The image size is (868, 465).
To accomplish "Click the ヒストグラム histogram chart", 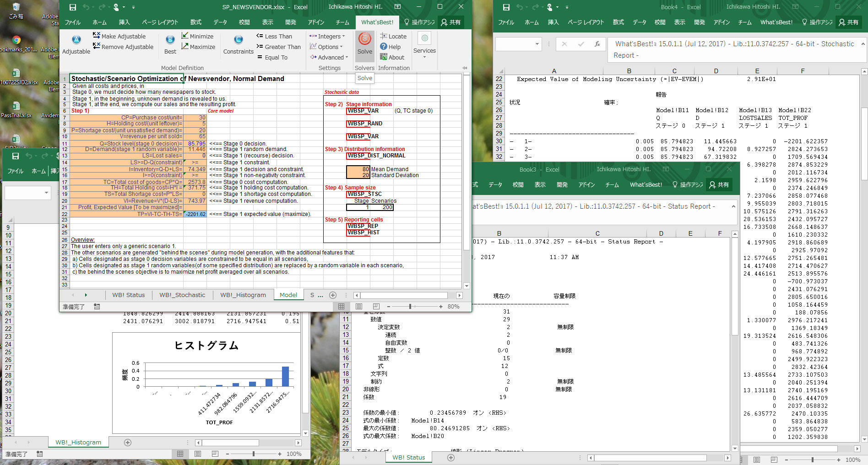I will [207, 382].
